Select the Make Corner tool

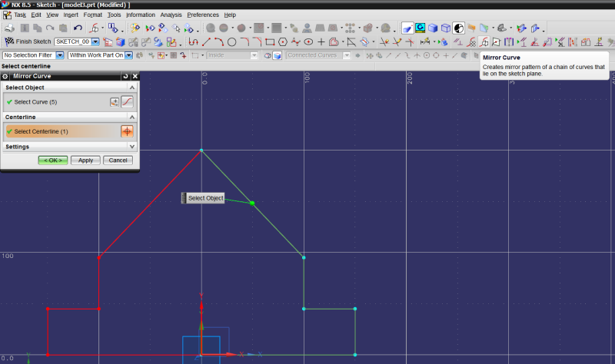[410, 42]
